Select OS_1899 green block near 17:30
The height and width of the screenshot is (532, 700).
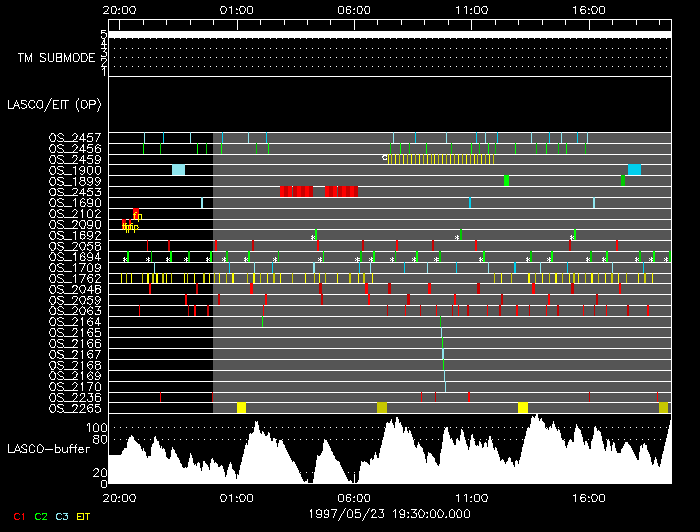[x=623, y=180]
